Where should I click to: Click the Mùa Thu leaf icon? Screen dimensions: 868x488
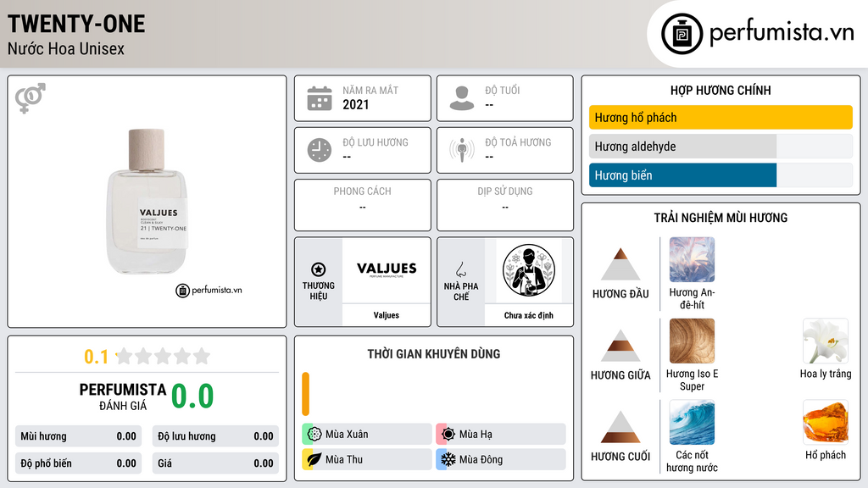314,459
